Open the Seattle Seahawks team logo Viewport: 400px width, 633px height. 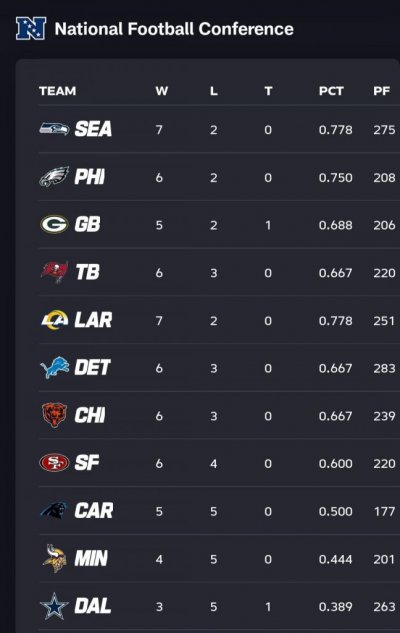(x=54, y=129)
